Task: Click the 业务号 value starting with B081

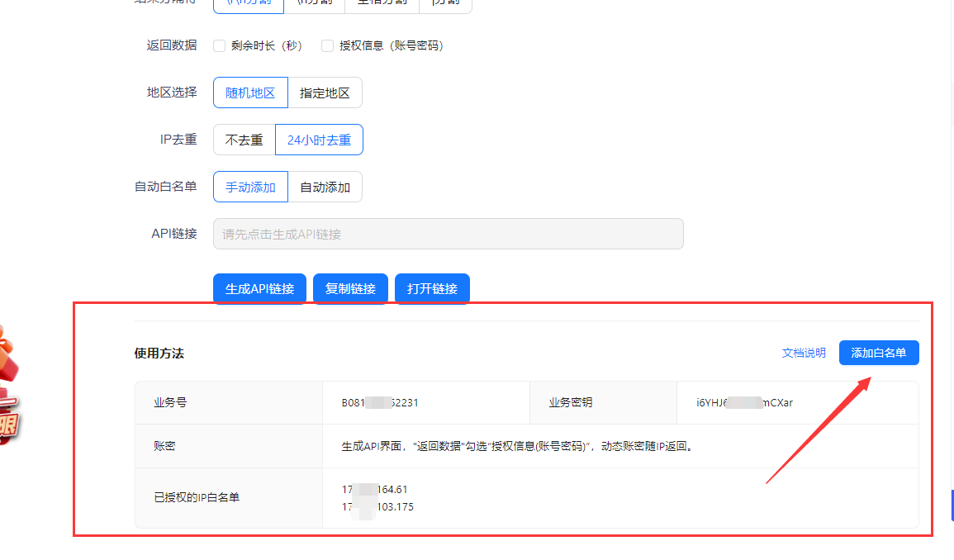Action: click(380, 403)
